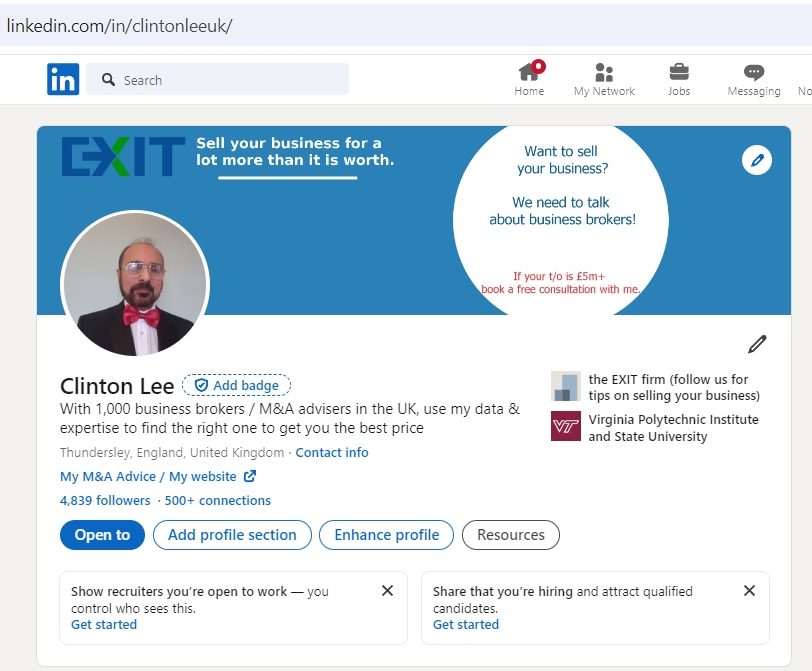Edit the banner with the blue pencil icon
The image size is (812, 671).
coord(757,160)
